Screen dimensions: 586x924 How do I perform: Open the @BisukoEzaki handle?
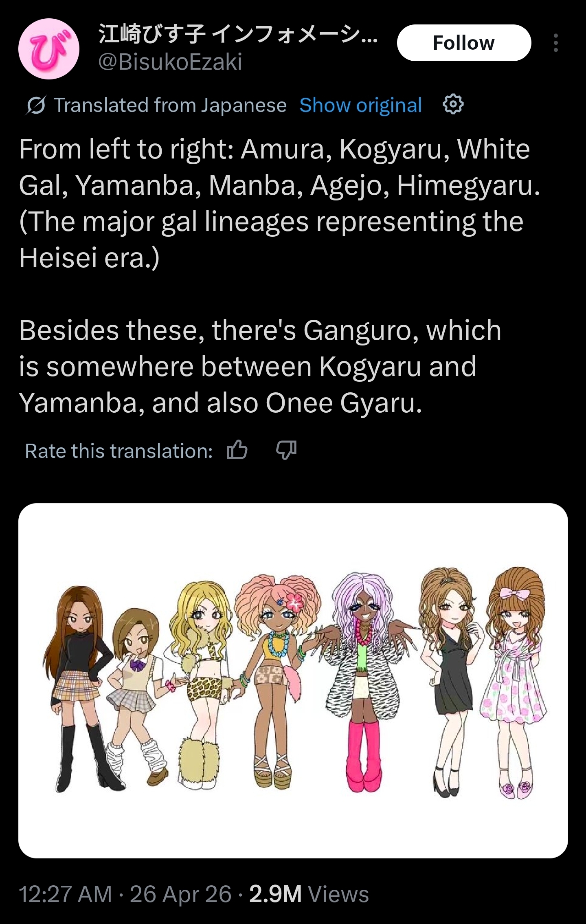(170, 62)
